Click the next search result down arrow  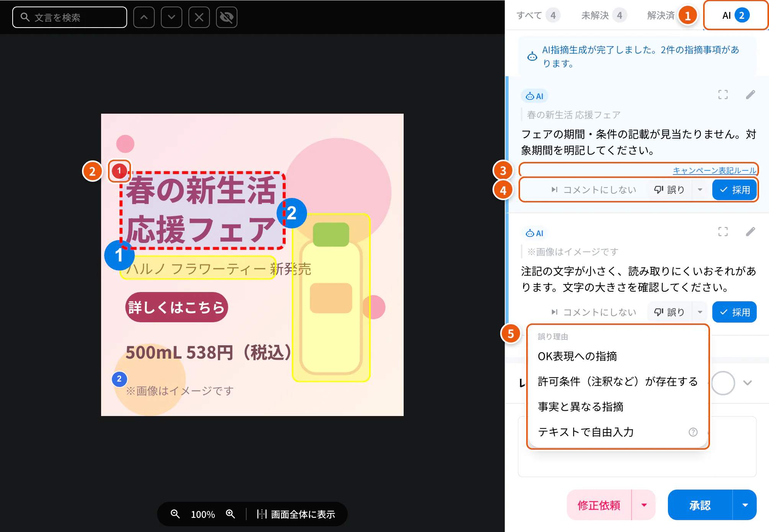click(x=172, y=17)
